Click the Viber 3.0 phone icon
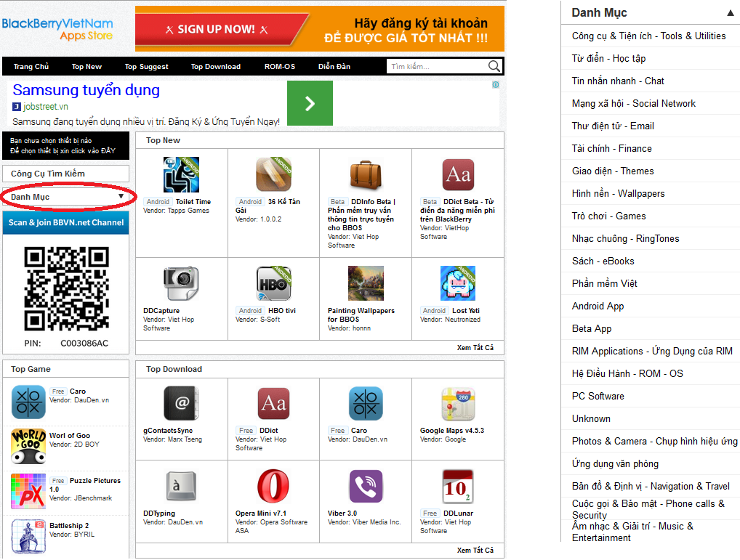The height and width of the screenshot is (560, 740). pyautogui.click(x=366, y=486)
